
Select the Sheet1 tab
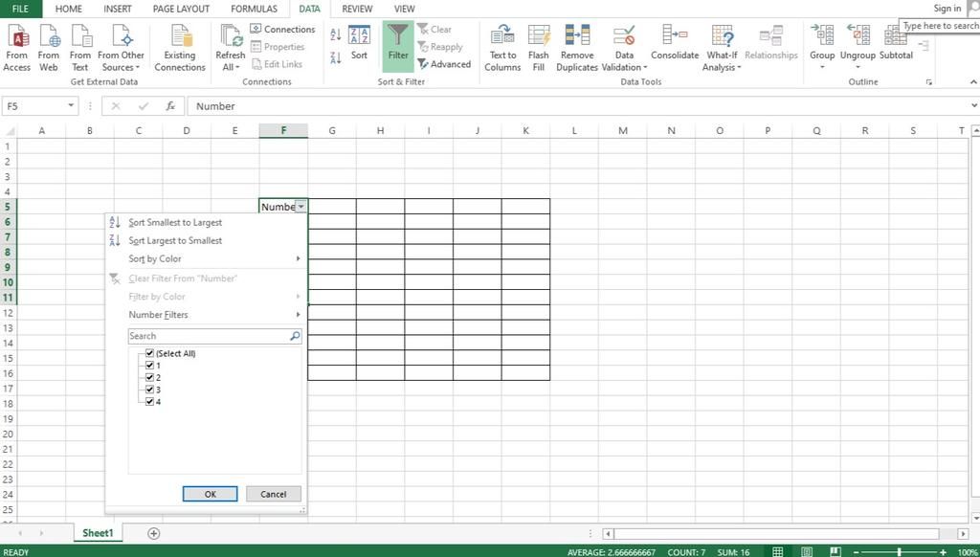99,533
